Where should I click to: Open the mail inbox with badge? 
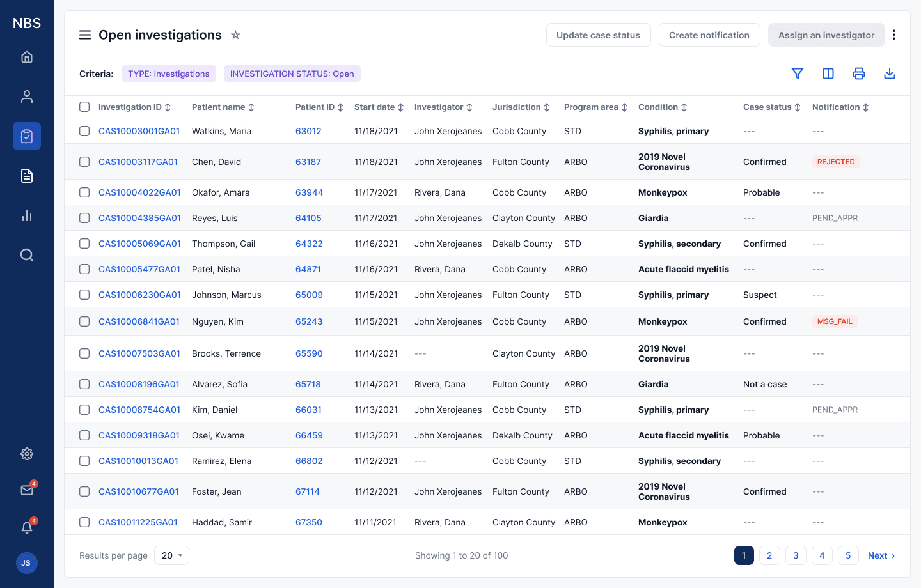(x=27, y=490)
